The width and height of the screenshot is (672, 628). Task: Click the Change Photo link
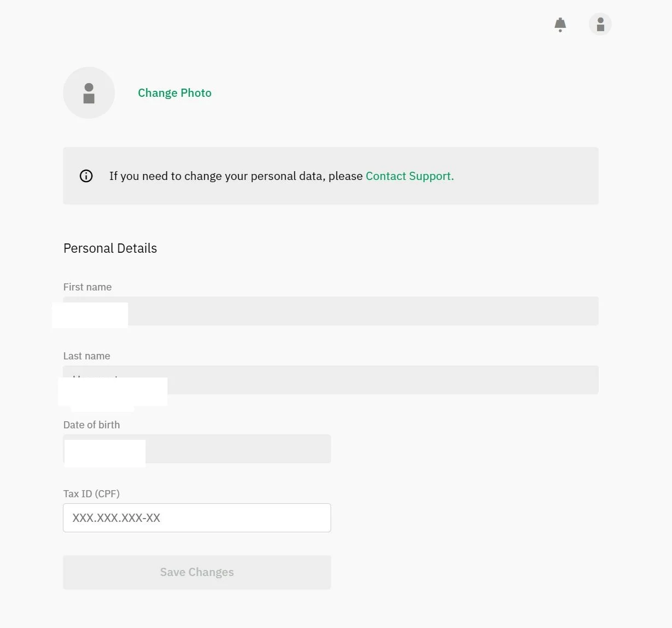click(x=175, y=93)
